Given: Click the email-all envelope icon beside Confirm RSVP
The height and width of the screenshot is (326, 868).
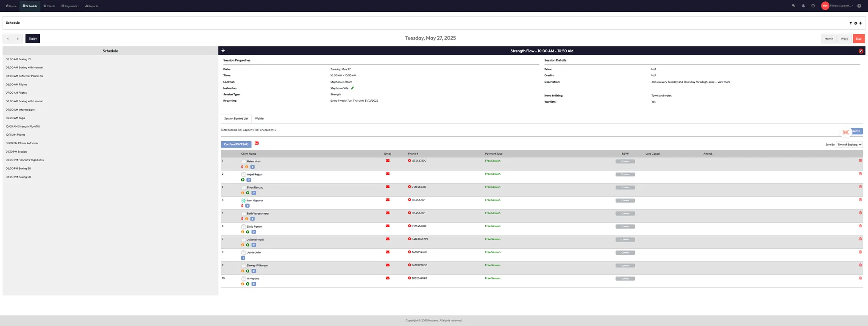Looking at the screenshot, I should pos(257,143).
